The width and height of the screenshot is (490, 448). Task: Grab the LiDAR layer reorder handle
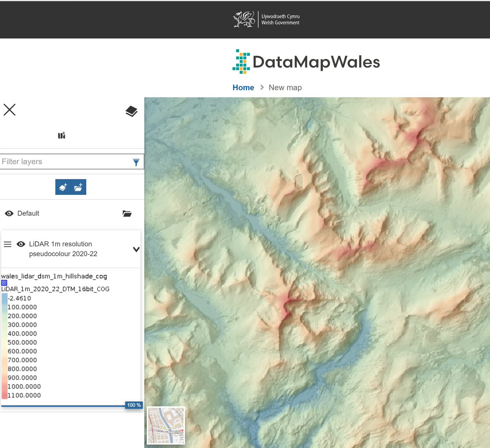tap(7, 244)
